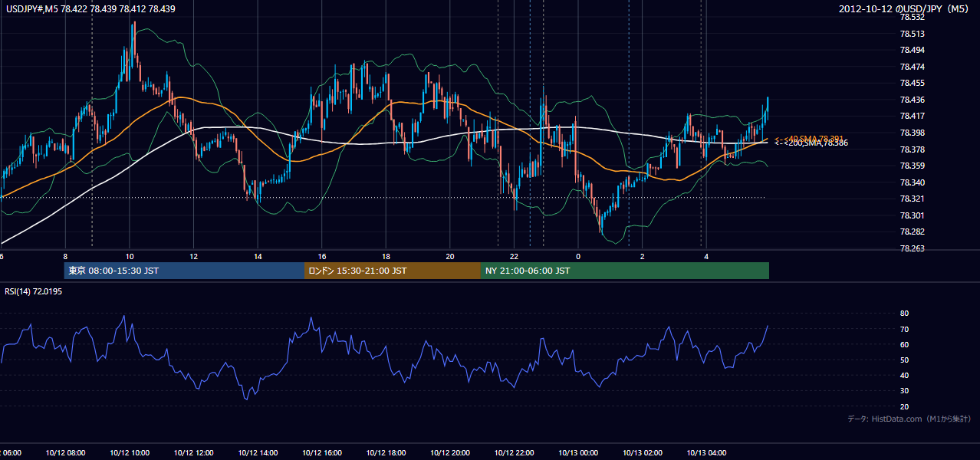Image resolution: width=980 pixels, height=460 pixels.
Task: Click the RSI(14) 72.0195 indicator label
Action: 34,291
